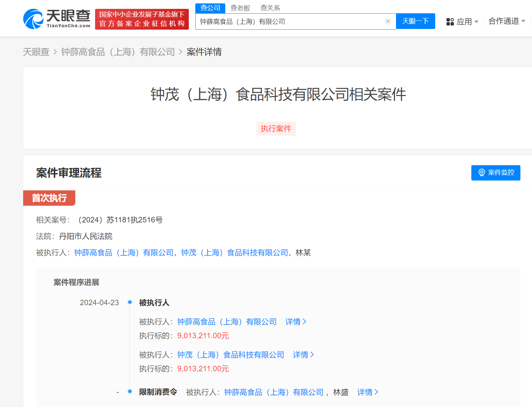Click the 案件监控 button
The width and height of the screenshot is (532, 407).
point(496,173)
